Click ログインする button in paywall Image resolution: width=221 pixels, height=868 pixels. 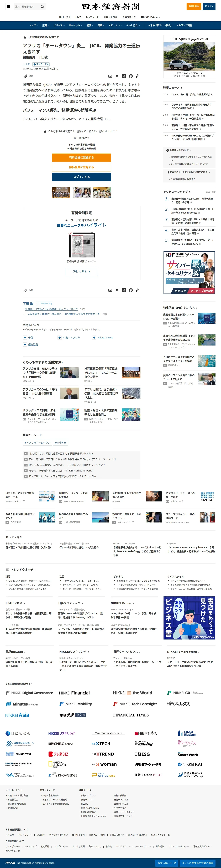pos(81,177)
